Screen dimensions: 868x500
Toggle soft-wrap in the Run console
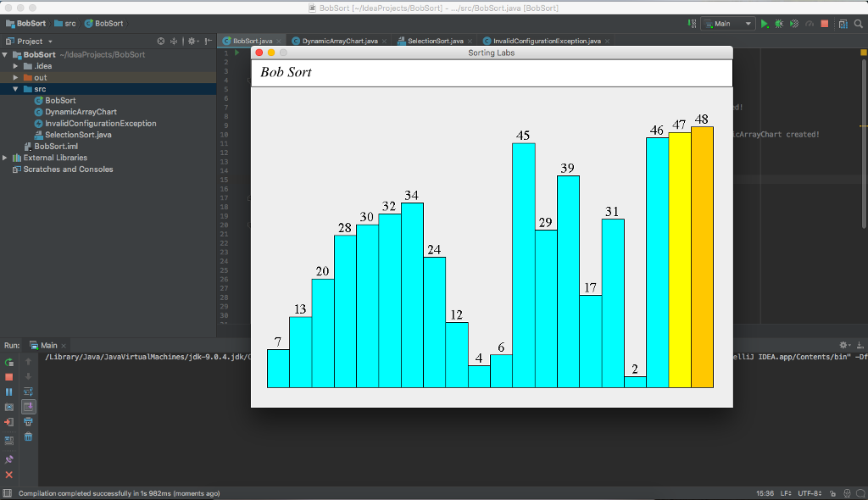pos(29,392)
